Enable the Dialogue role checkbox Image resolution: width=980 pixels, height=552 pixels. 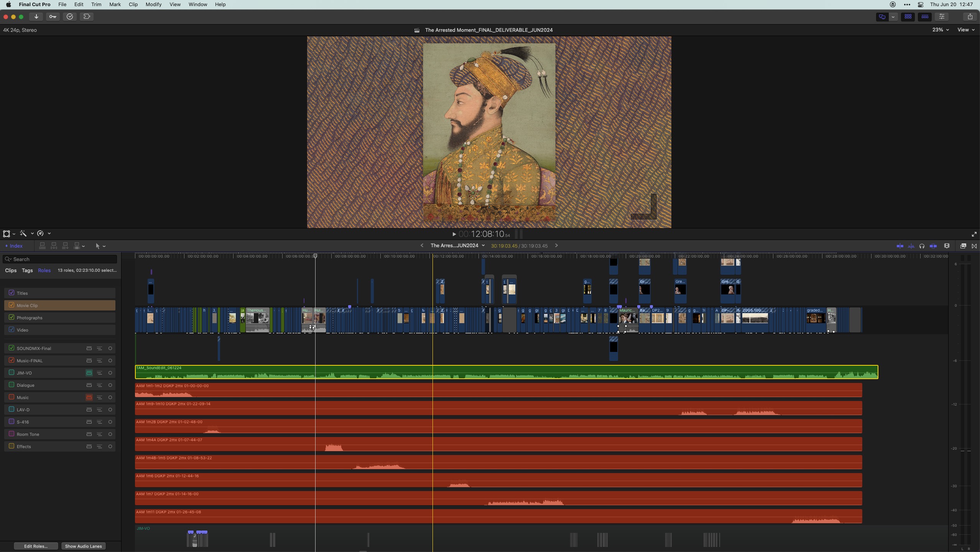(x=12, y=385)
